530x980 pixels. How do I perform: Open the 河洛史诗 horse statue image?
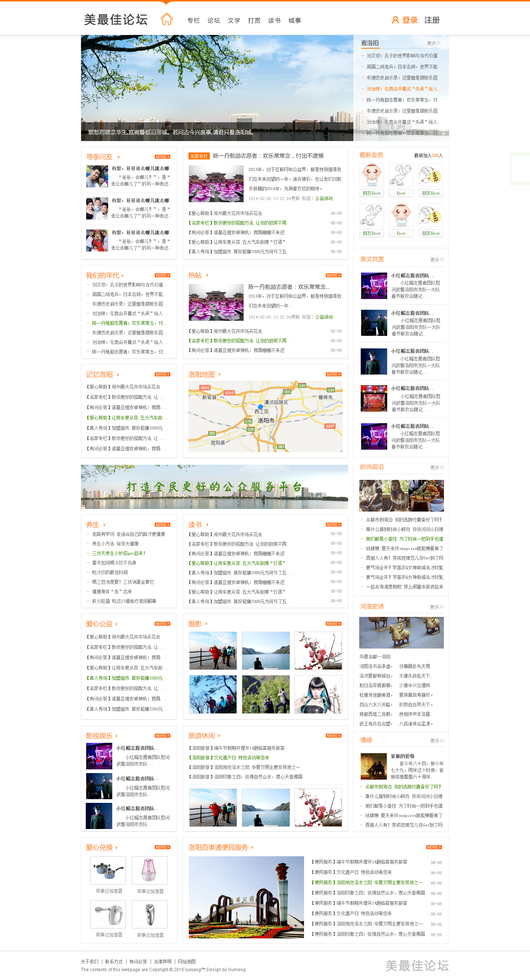pos(401,633)
